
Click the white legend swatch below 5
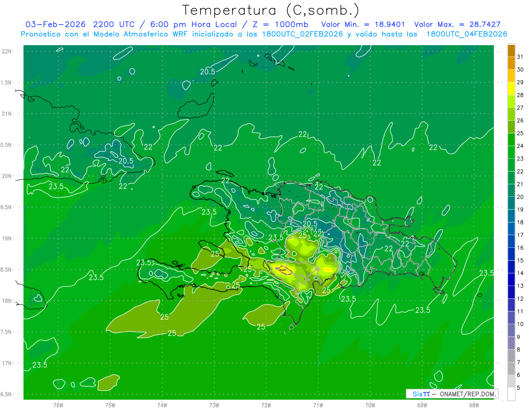[x=511, y=394]
